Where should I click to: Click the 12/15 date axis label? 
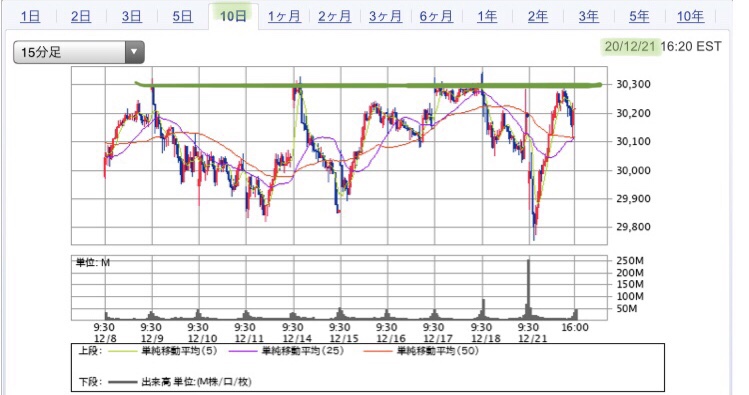coord(343,338)
